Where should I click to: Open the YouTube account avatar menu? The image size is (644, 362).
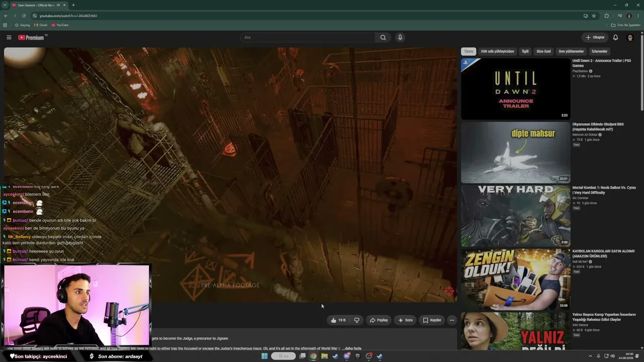(630, 38)
